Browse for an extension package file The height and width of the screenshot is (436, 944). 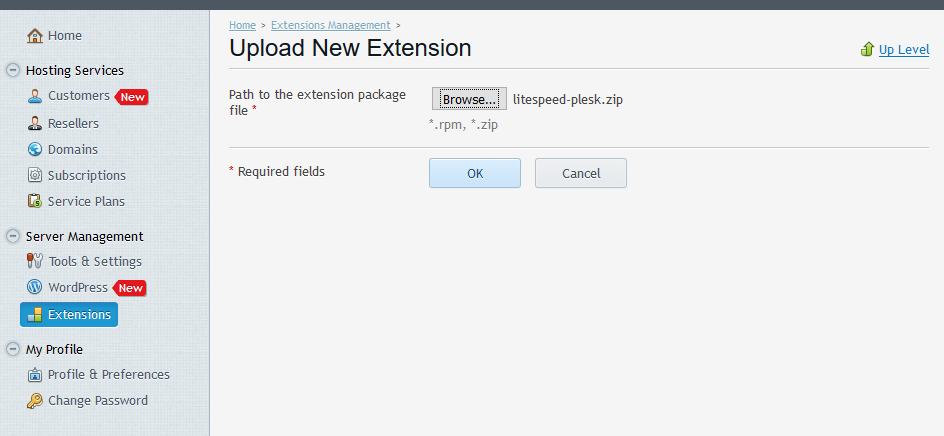469,99
